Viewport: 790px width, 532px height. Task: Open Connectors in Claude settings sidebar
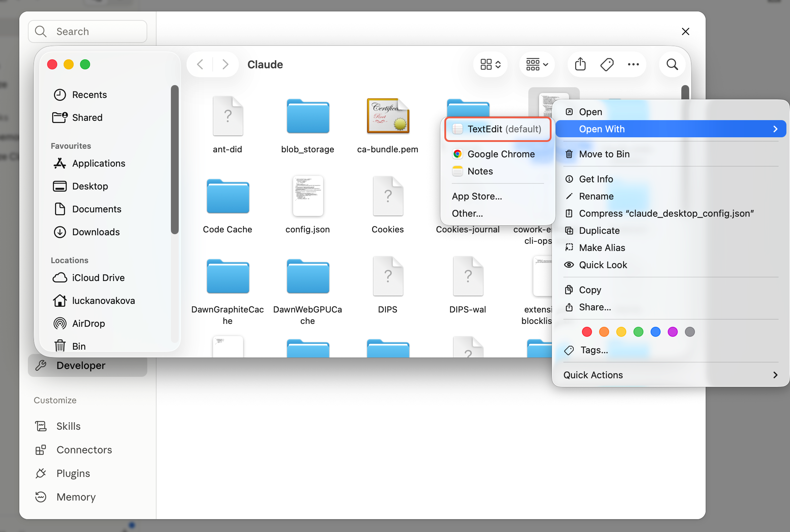[x=88, y=450]
